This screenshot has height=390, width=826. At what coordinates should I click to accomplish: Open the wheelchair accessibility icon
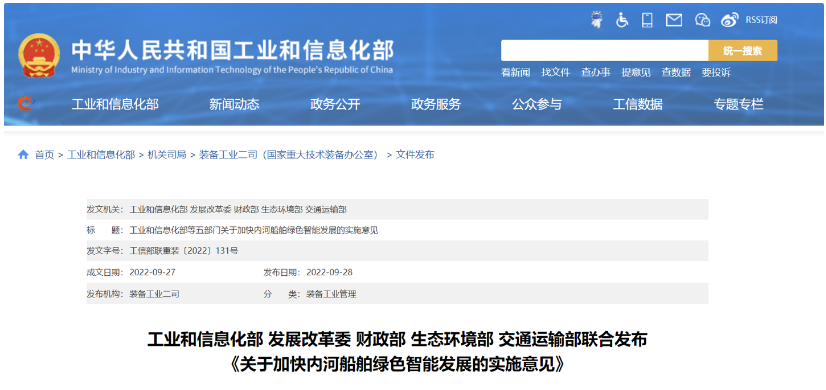622,20
